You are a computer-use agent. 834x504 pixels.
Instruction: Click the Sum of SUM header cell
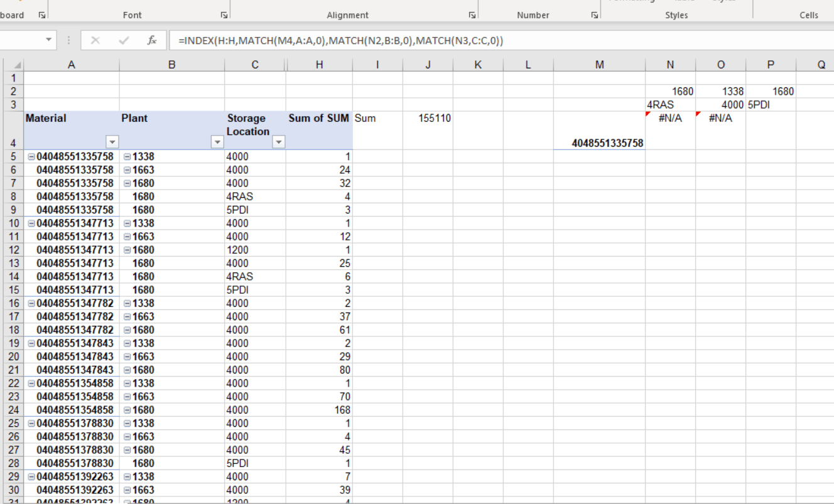point(319,131)
